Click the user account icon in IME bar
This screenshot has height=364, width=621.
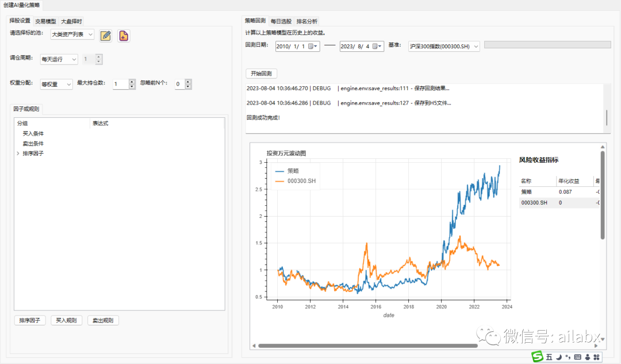(x=587, y=357)
